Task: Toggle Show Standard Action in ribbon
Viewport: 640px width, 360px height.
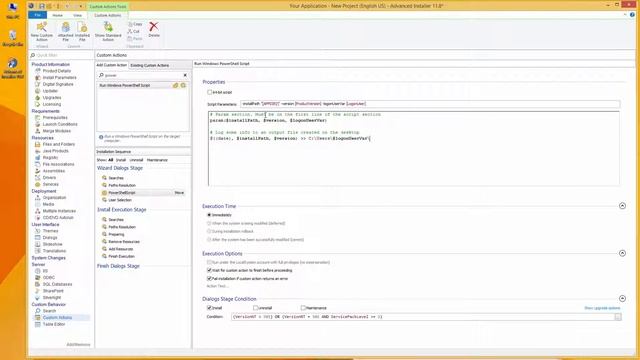Action: point(108,32)
